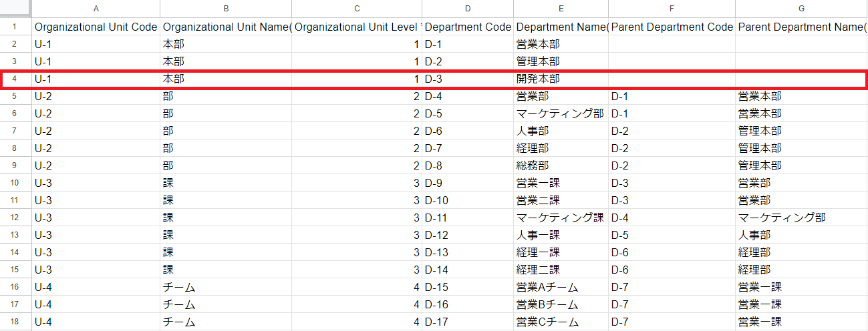This screenshot has height=331, width=868.
Task: Click the 'Organizational Unit Code' header cell
Action: (96, 27)
